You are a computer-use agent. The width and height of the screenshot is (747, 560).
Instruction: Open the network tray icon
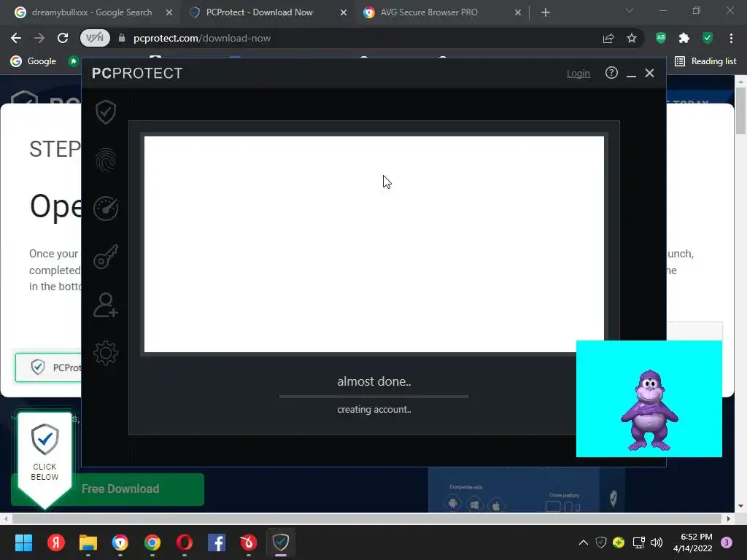coord(638,542)
